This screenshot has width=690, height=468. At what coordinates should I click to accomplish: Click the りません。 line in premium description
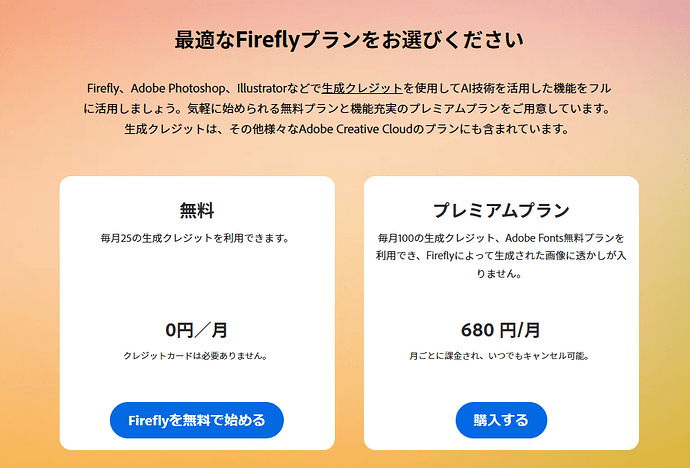click(500, 274)
